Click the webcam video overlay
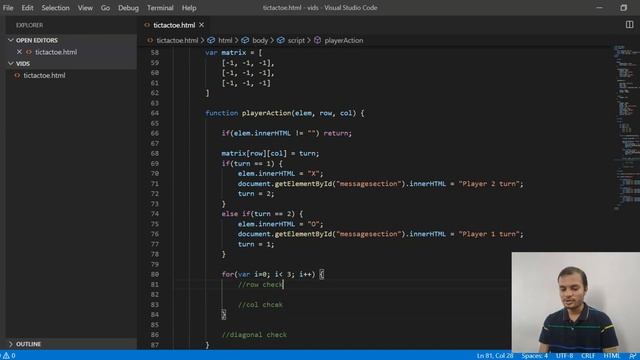The height and width of the screenshot is (360, 640). (576, 302)
